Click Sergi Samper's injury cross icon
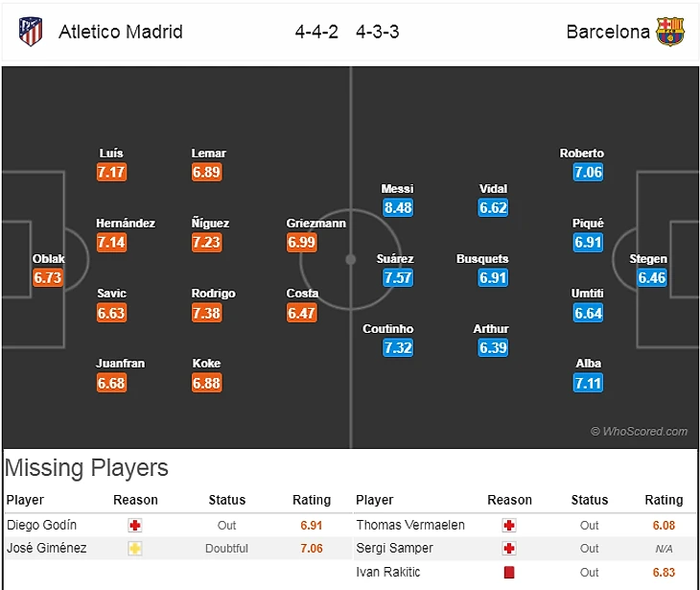 point(509,549)
